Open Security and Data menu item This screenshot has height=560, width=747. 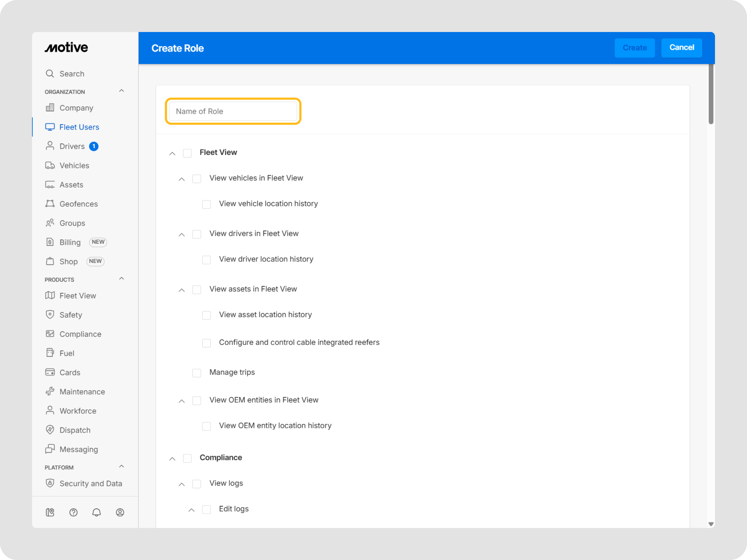[x=90, y=483]
